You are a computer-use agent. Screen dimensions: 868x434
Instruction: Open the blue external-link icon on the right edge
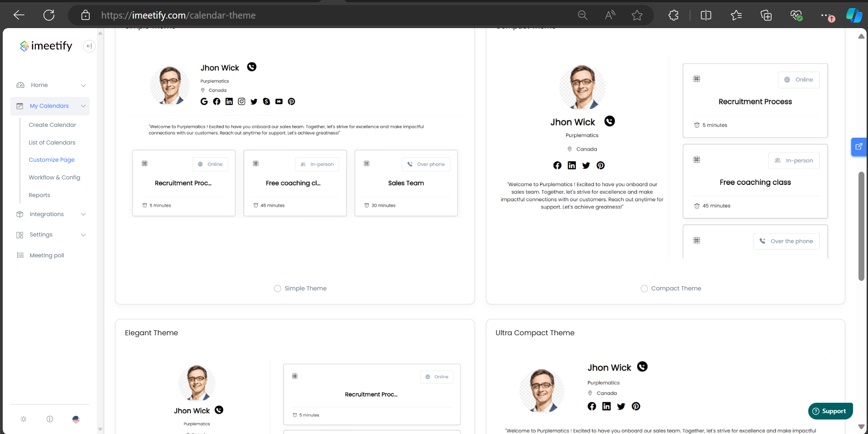[859, 147]
